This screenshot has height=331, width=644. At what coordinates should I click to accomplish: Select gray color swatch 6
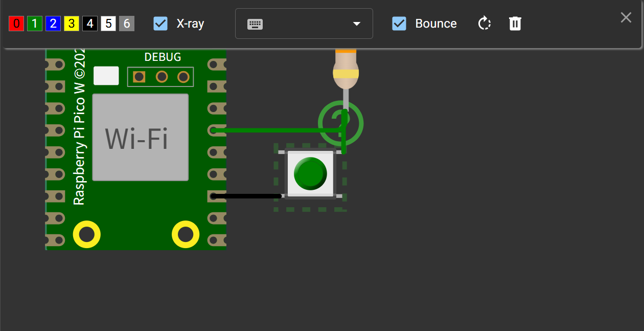click(127, 24)
